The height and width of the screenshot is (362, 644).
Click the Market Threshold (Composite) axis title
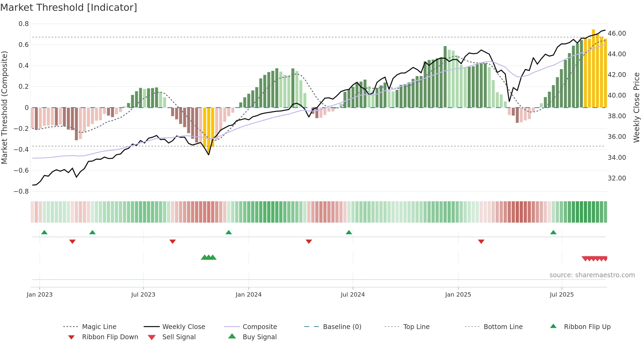coord(4,107)
